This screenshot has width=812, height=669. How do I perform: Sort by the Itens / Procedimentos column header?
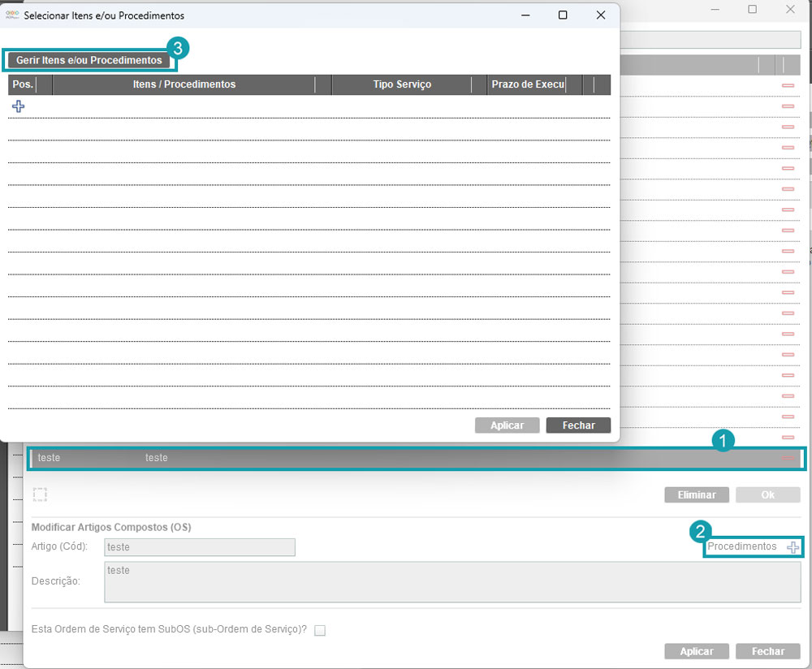pyautogui.click(x=184, y=84)
